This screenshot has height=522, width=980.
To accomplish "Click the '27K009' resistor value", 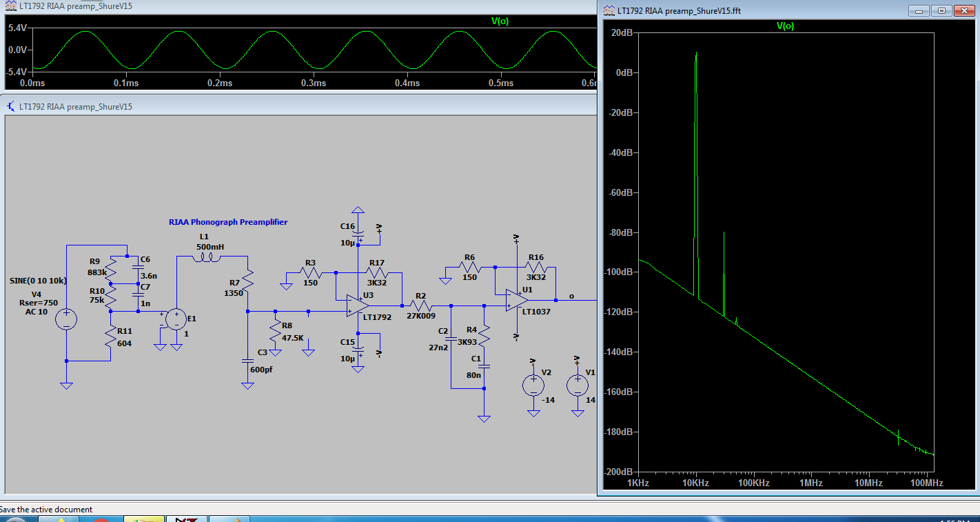I will click(421, 316).
